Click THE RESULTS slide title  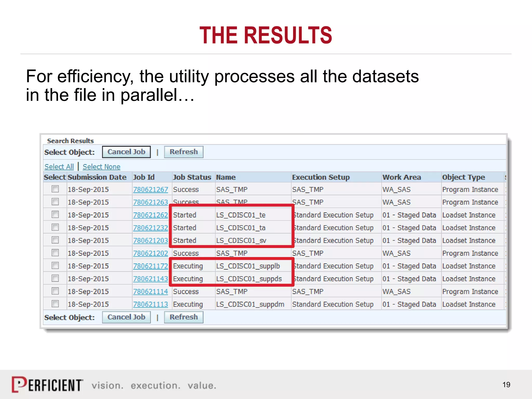tap(266, 35)
